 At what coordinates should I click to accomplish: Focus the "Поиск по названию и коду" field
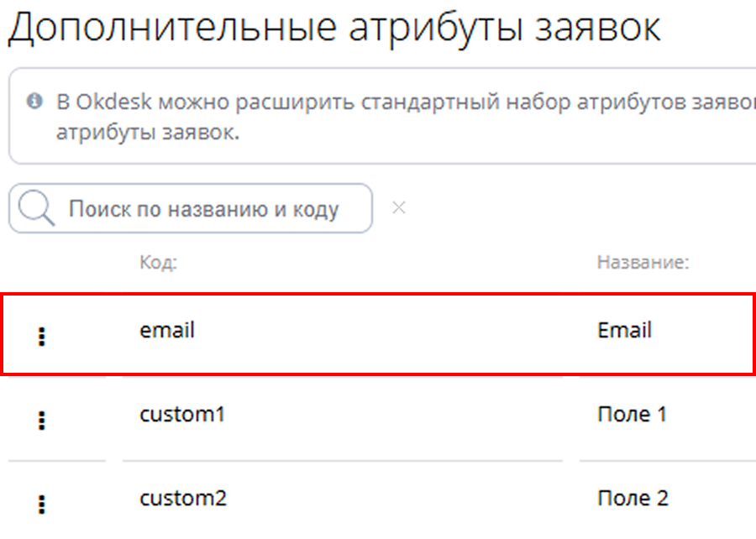203,209
